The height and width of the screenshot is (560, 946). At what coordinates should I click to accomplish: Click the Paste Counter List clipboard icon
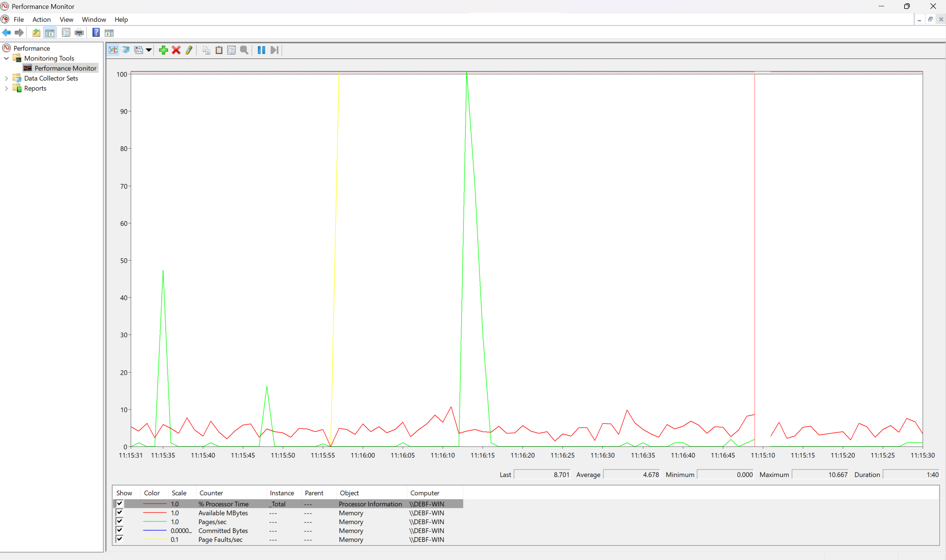[219, 50]
